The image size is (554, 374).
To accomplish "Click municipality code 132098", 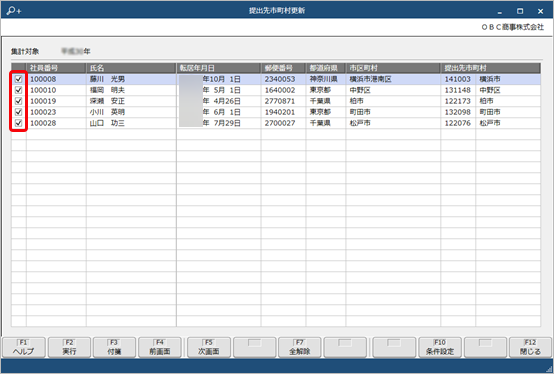I will (x=458, y=112).
